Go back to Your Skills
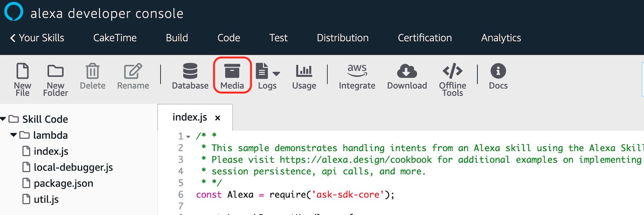This screenshot has width=644, height=215. point(37,38)
